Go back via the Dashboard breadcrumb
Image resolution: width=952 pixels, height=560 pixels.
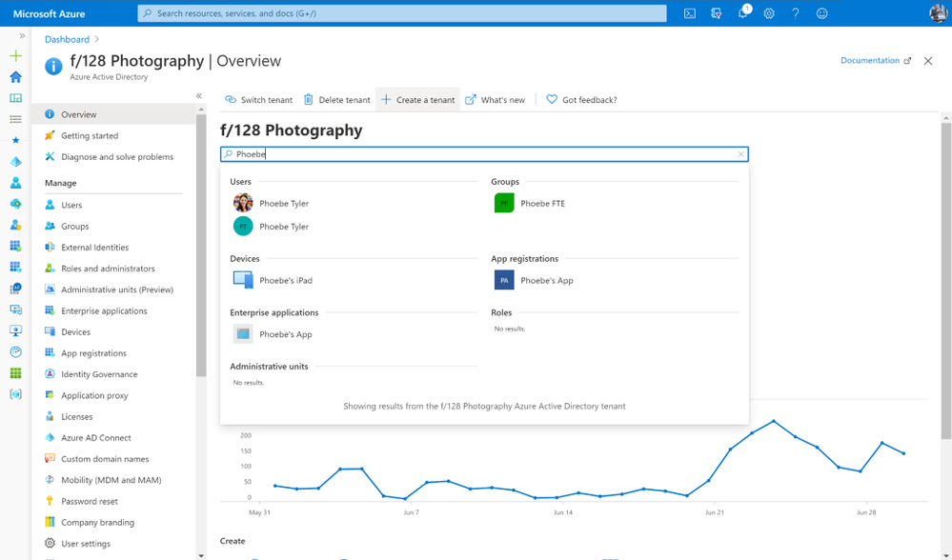point(67,39)
